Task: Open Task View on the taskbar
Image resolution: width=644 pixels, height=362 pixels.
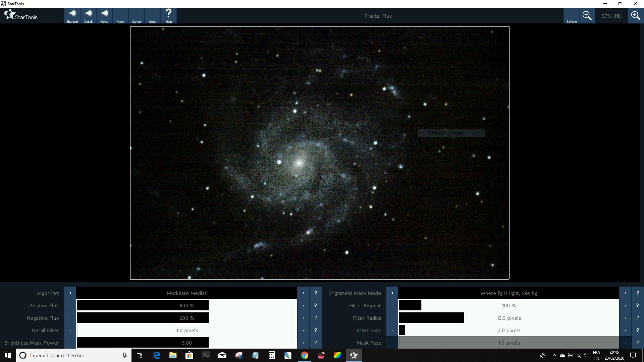Action: pyautogui.click(x=140, y=355)
